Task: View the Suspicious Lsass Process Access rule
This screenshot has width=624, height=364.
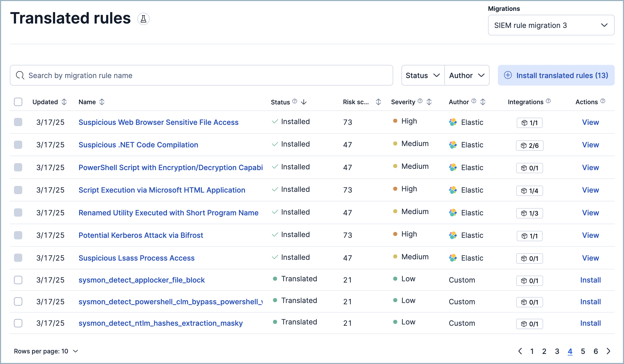Action: pos(590,258)
